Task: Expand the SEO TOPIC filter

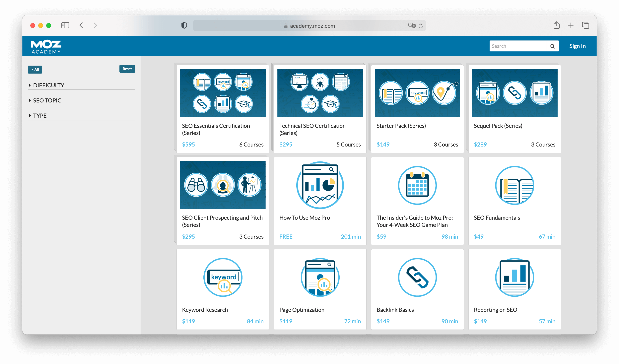Action: [81, 100]
